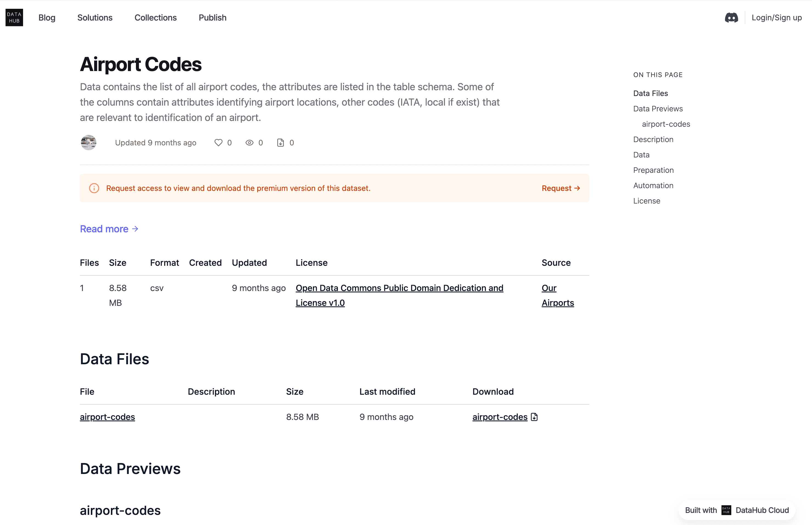Click the dataset author avatar
The width and height of the screenshot is (812, 525).
(89, 143)
